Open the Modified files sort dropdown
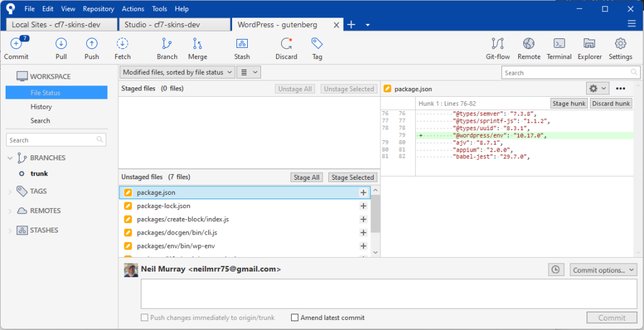 click(x=178, y=72)
